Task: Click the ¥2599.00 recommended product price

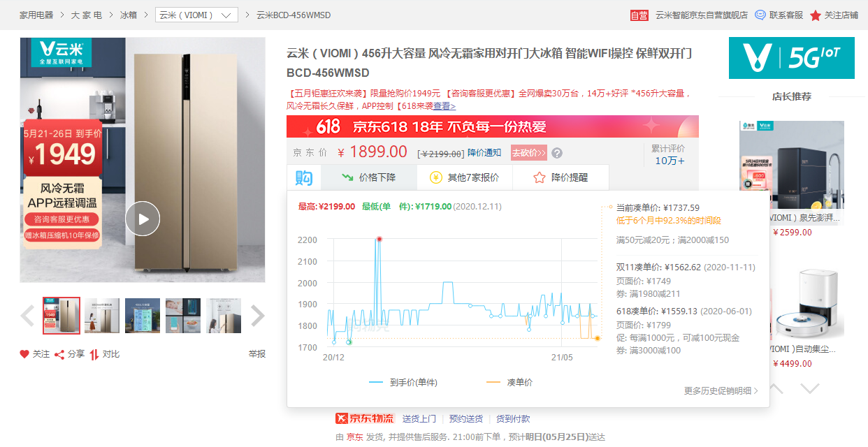Action: tap(792, 233)
